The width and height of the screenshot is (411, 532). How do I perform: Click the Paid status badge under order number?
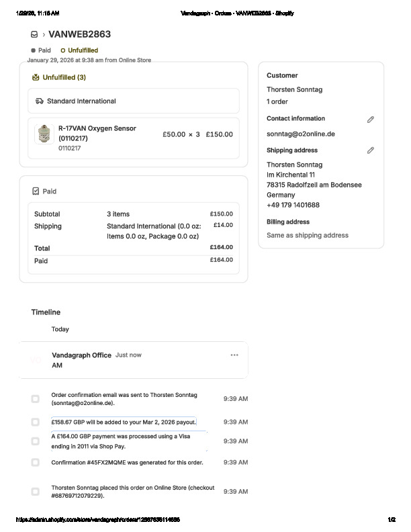coord(41,50)
